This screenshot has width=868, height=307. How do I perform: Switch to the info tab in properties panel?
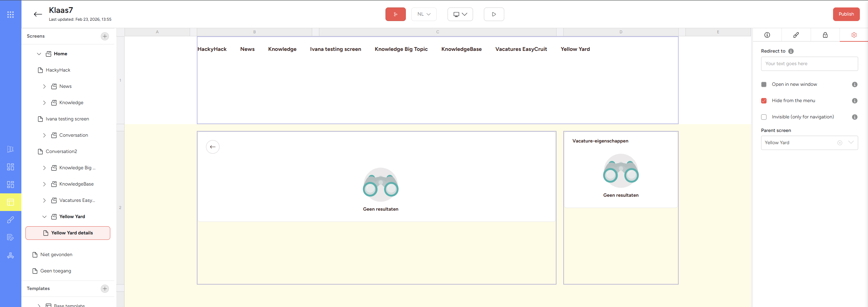[767, 35]
